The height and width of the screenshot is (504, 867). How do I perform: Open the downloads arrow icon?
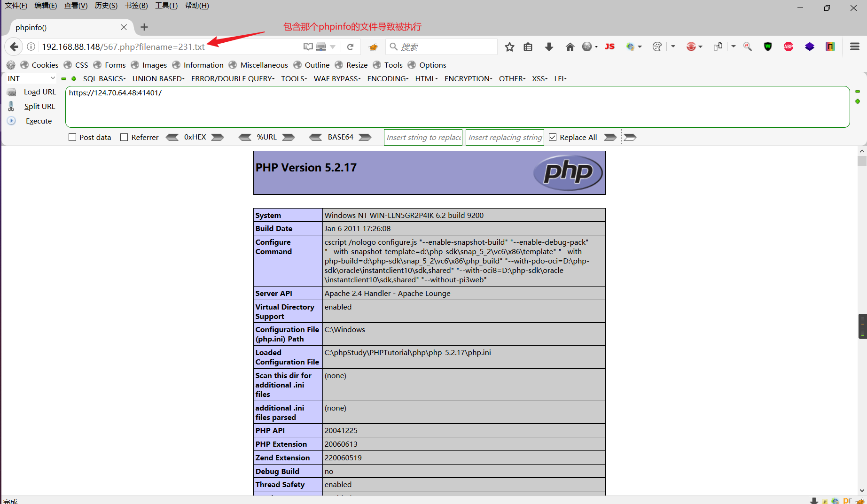tap(549, 47)
